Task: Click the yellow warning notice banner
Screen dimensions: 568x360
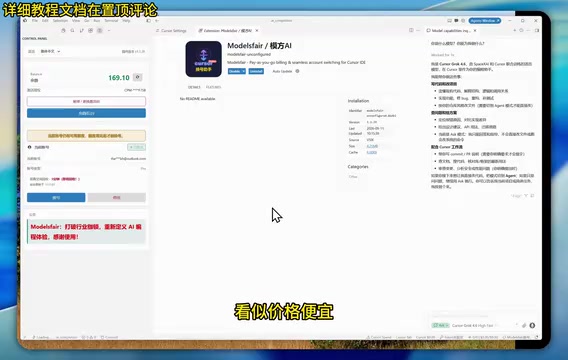Action: [x=86, y=136]
